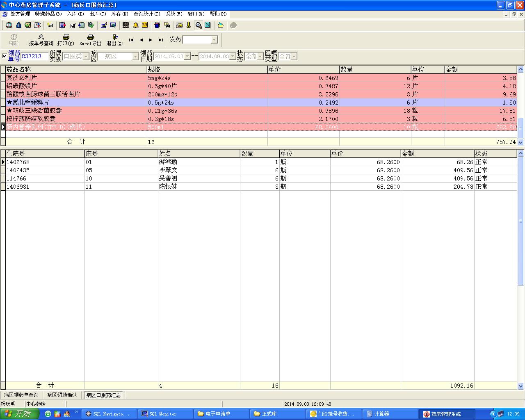This screenshot has height=420, width=525.
Task: Open the 入库(I) menu
Action: pyautogui.click(x=75, y=14)
